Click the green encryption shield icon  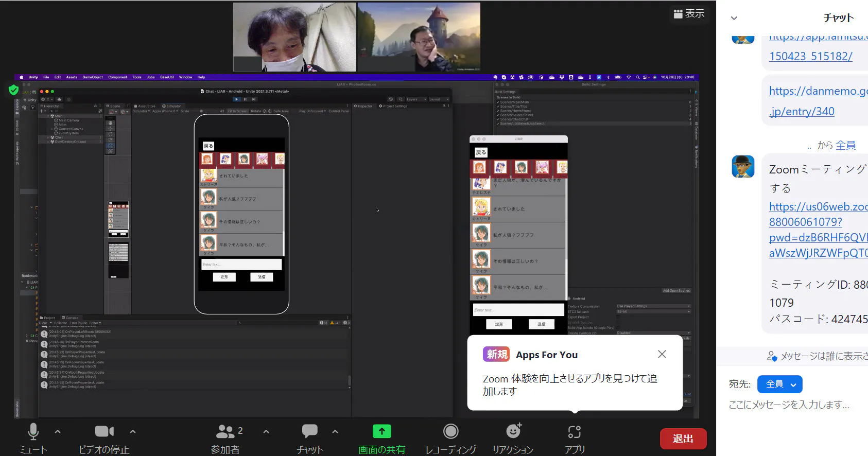coord(14,91)
